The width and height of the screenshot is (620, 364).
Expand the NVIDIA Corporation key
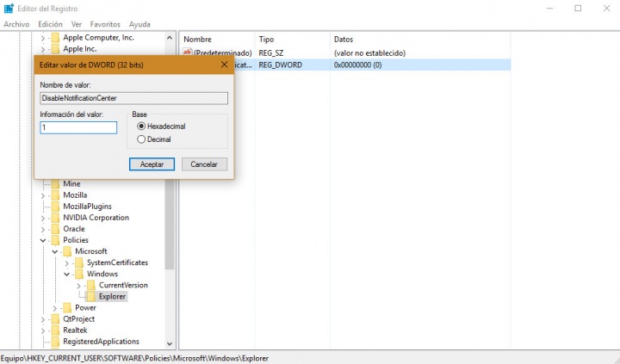[43, 218]
